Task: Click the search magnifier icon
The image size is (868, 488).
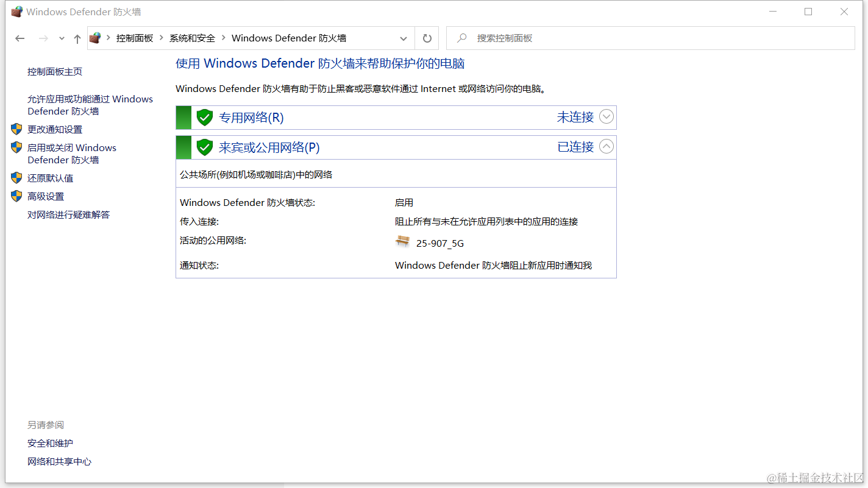Action: coord(462,38)
